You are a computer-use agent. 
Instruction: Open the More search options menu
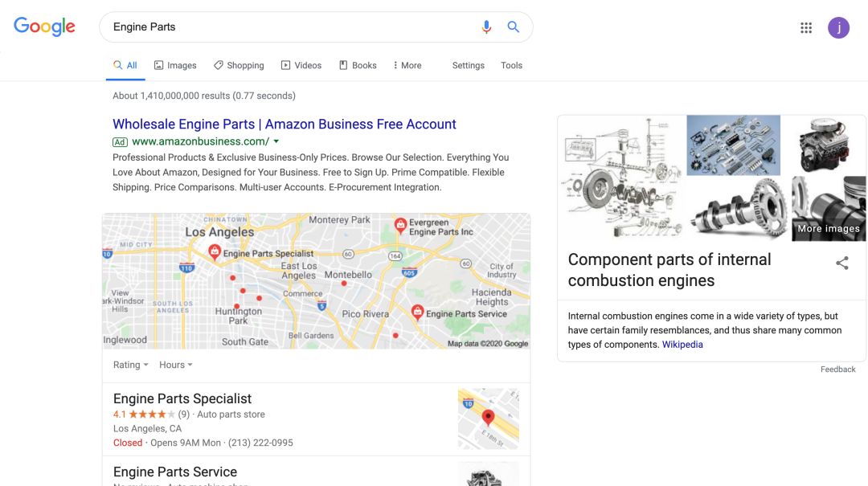(x=407, y=65)
